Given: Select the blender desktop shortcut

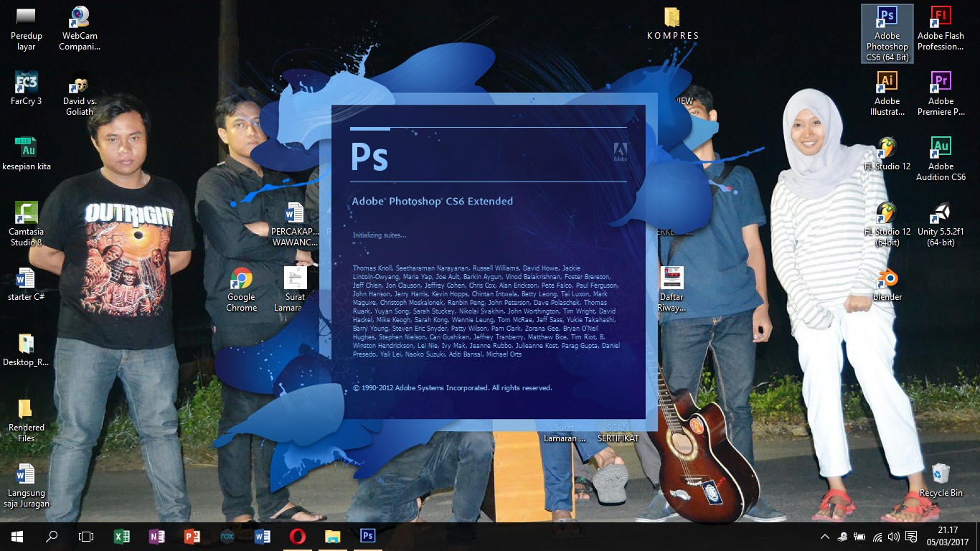Looking at the screenshot, I should (x=887, y=285).
